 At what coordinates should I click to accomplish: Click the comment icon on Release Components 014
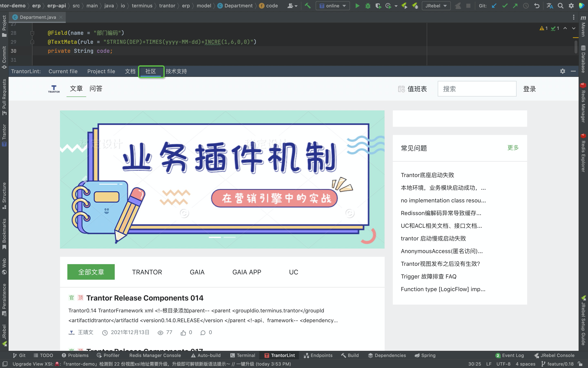tap(203, 333)
